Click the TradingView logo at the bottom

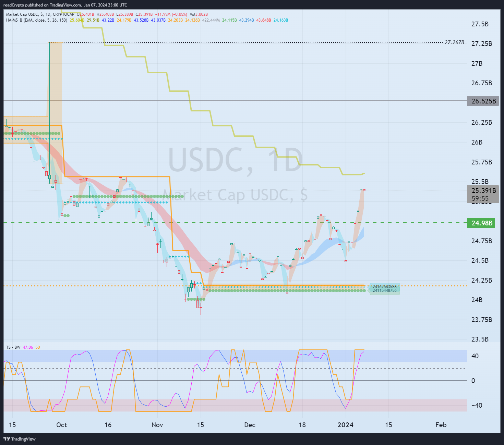tap(20, 439)
